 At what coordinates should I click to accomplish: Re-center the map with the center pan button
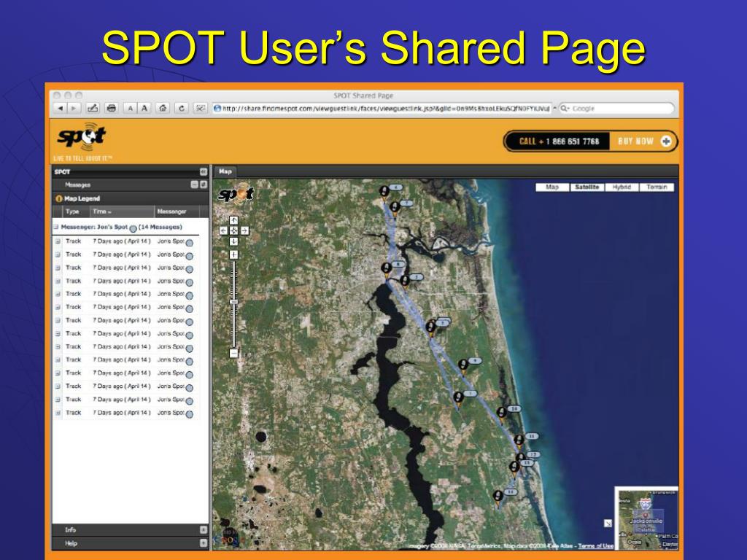click(x=234, y=231)
